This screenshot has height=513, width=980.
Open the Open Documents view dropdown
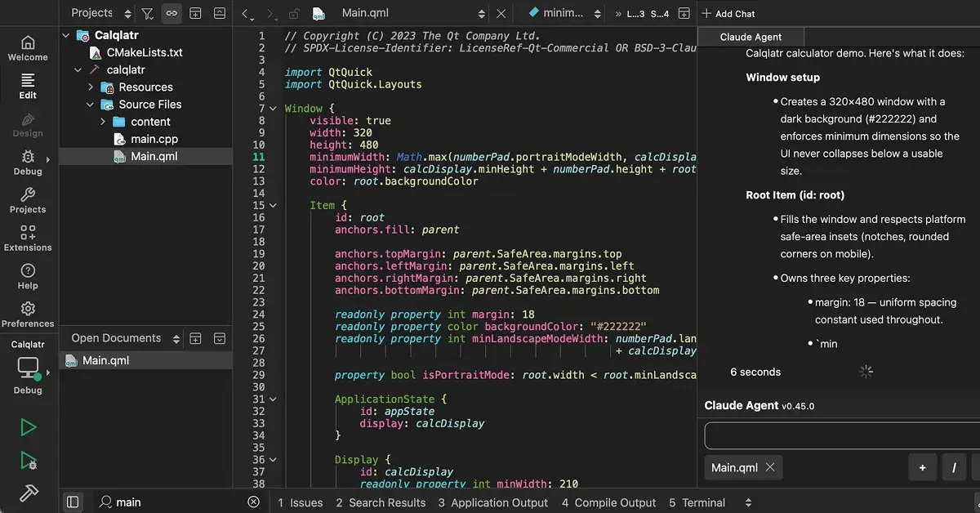tap(126, 338)
